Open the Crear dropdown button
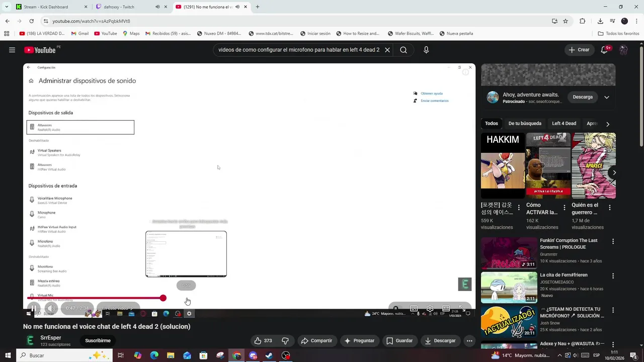Viewport: 644px width, 362px height. tap(579, 50)
